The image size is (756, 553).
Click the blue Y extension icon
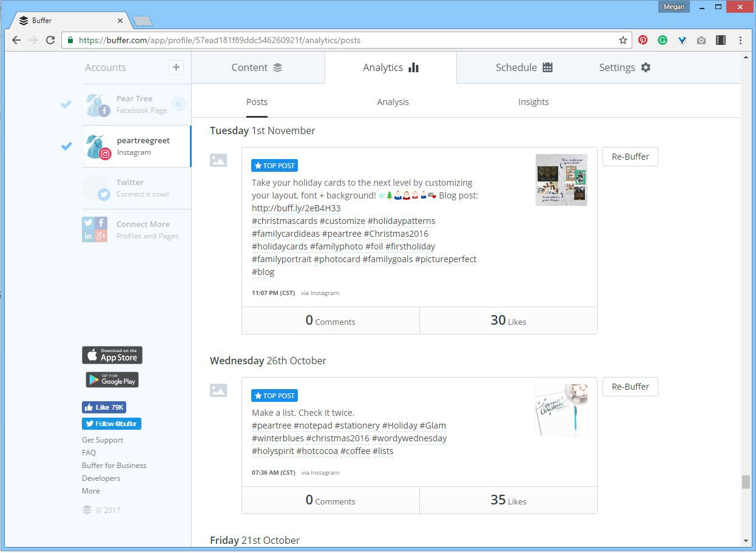pos(682,40)
